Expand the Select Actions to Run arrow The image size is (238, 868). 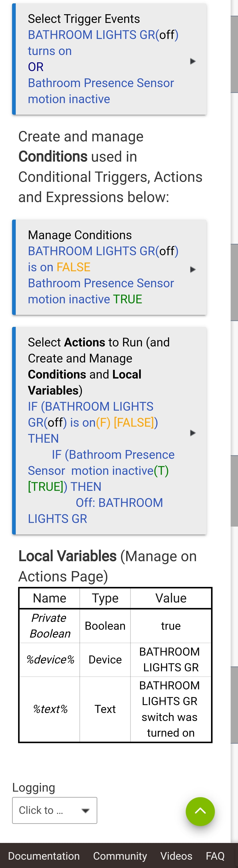point(193,433)
